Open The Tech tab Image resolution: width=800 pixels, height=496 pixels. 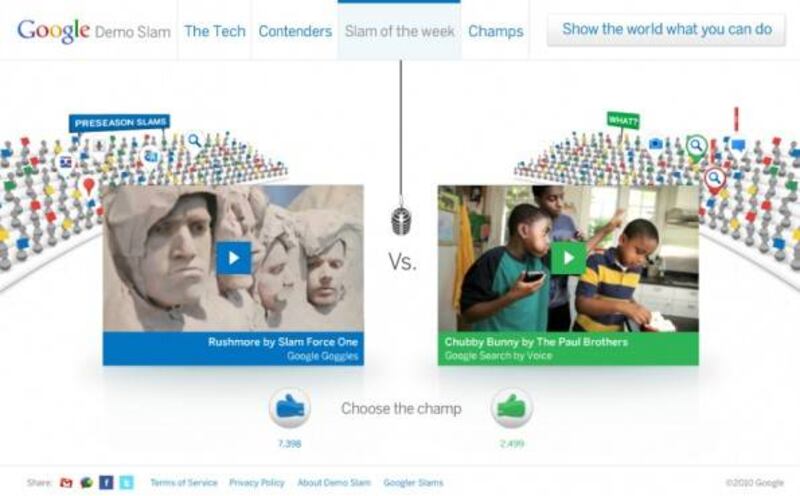click(215, 31)
